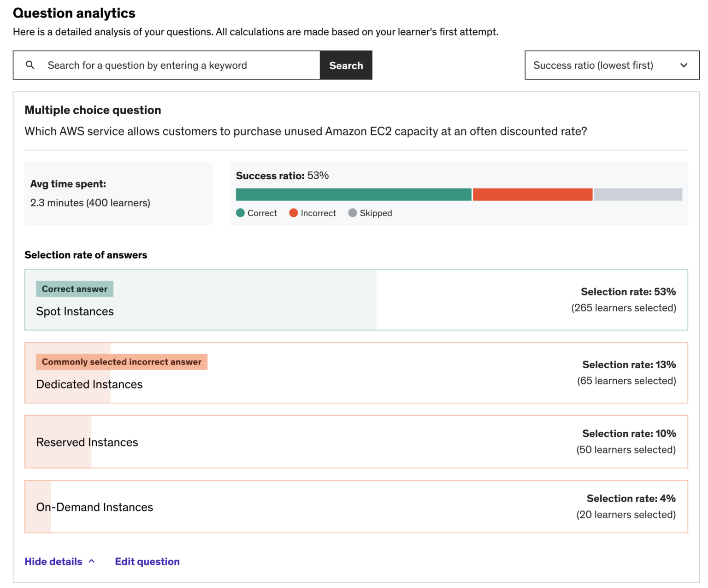Click the Search button
The height and width of the screenshot is (588, 708).
[x=346, y=65]
